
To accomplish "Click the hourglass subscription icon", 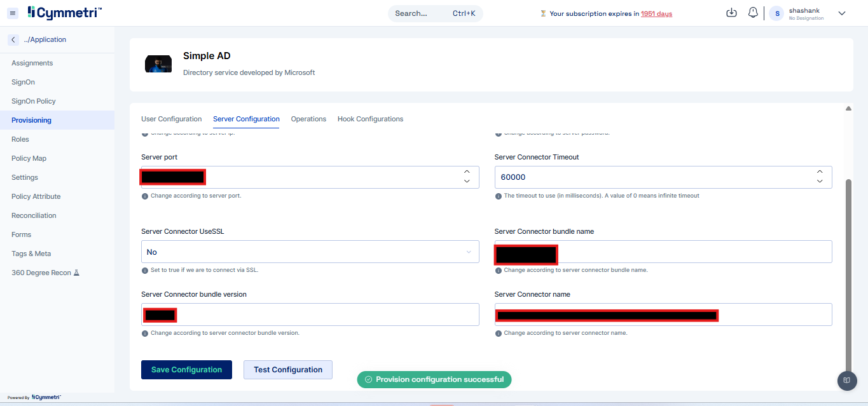I will (543, 13).
